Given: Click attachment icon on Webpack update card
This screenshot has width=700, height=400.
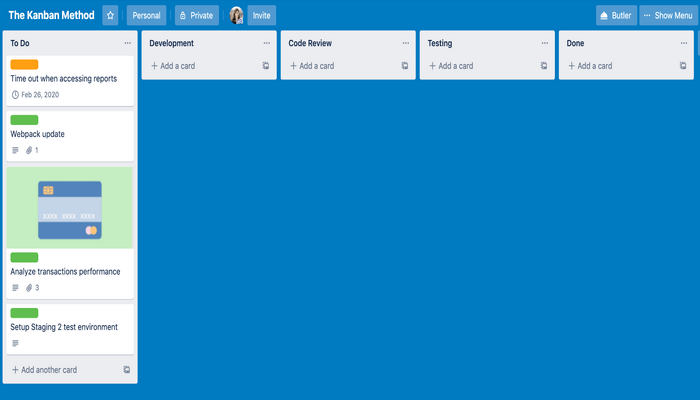Looking at the screenshot, I should pyautogui.click(x=29, y=151).
